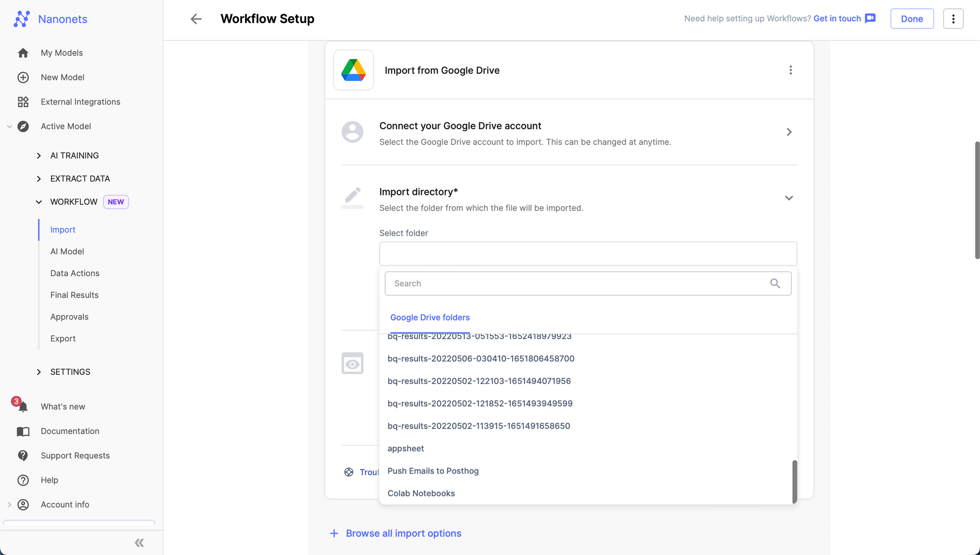980x555 pixels.
Task: Expand Connect your Google Drive account
Action: (789, 132)
